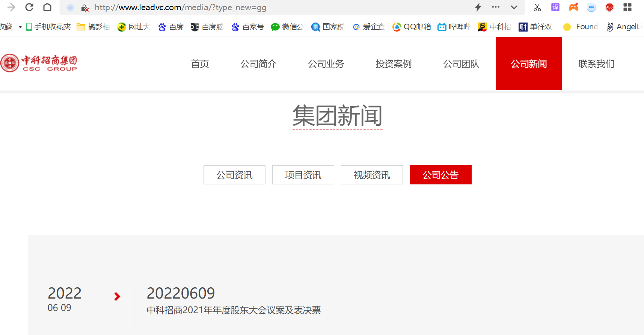The height and width of the screenshot is (335, 644).
Task: Click the lightning speed mode icon
Action: (x=478, y=7)
